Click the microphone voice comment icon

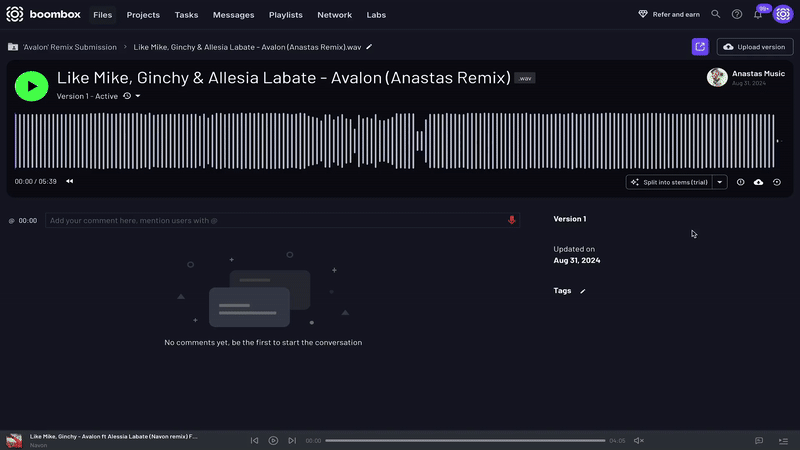tap(512, 220)
